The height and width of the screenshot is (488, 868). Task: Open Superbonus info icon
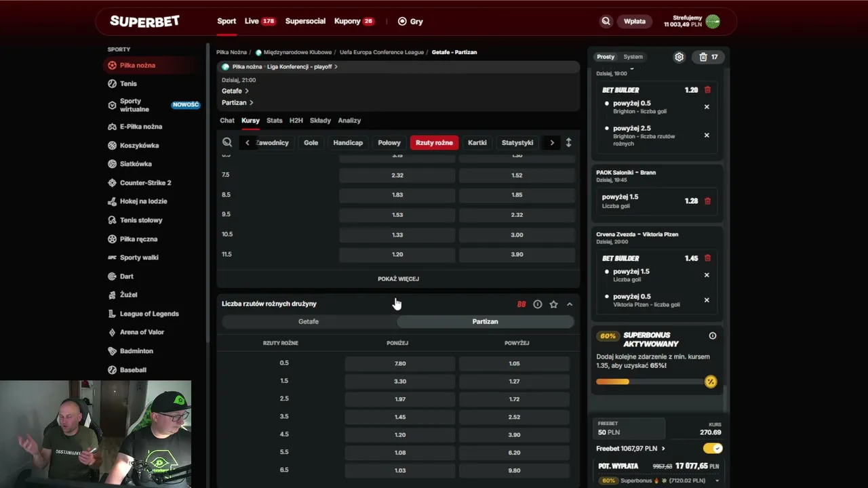pyautogui.click(x=713, y=335)
